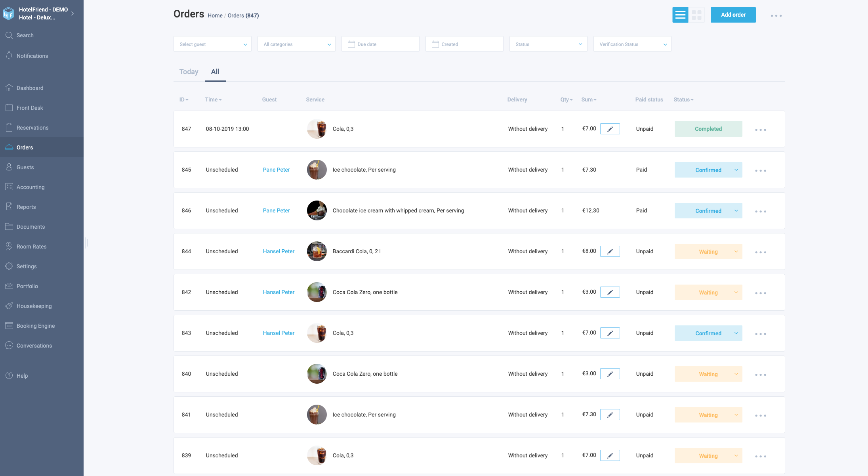Switch to the Today tab
Screen dimensions: 868x476
[x=189, y=72]
